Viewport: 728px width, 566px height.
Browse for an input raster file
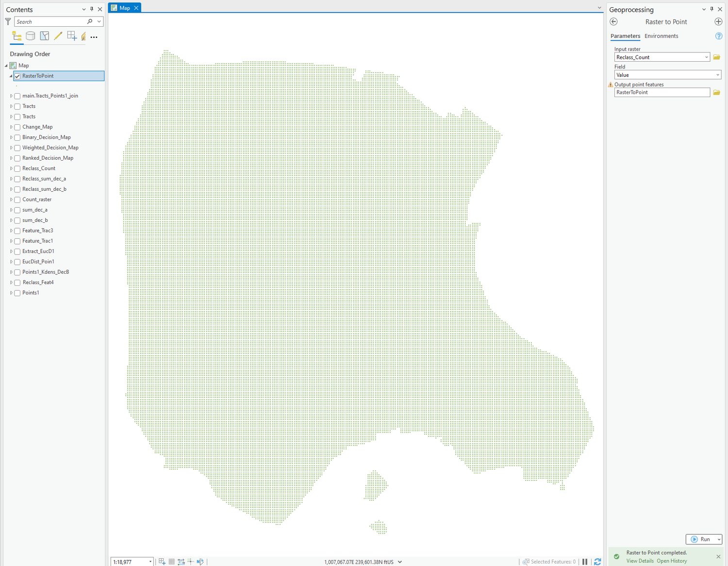(716, 57)
